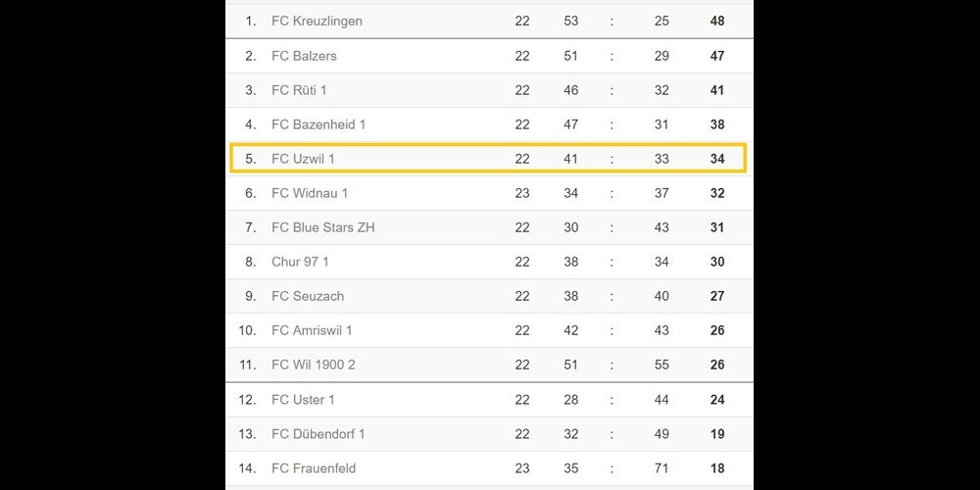Select FC Wil 1900 2 team name
The width and height of the screenshot is (980, 490).
point(314,365)
